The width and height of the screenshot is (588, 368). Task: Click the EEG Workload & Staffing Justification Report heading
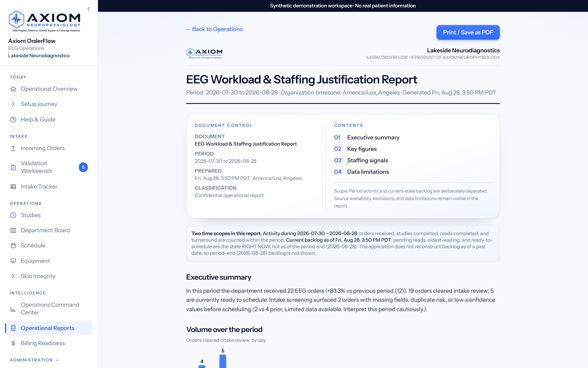[302, 80]
